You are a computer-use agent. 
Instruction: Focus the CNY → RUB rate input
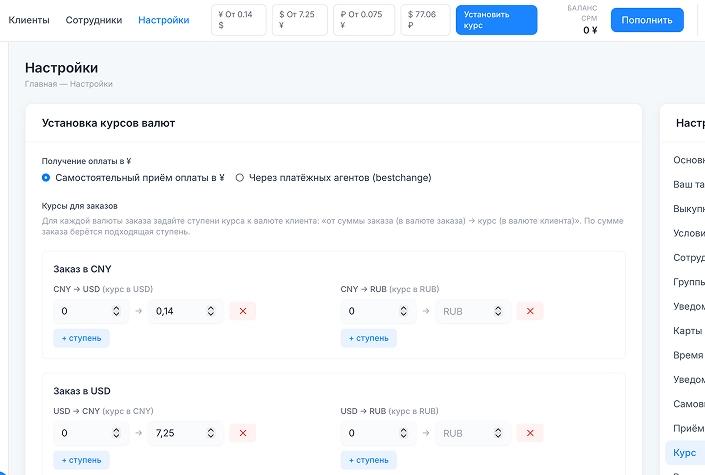(473, 311)
